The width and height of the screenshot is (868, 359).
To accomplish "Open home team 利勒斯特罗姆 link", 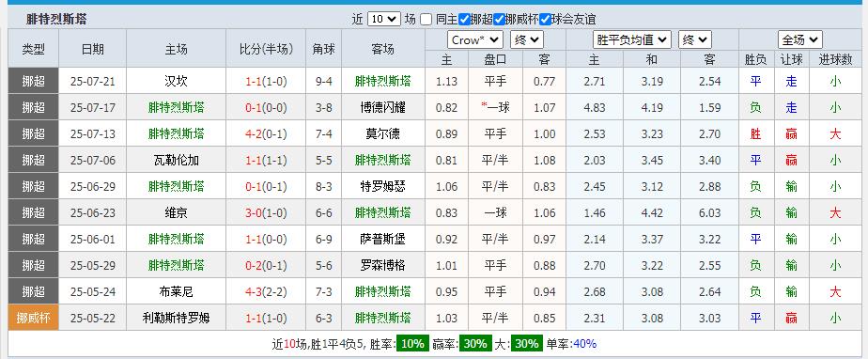I will tap(176, 318).
